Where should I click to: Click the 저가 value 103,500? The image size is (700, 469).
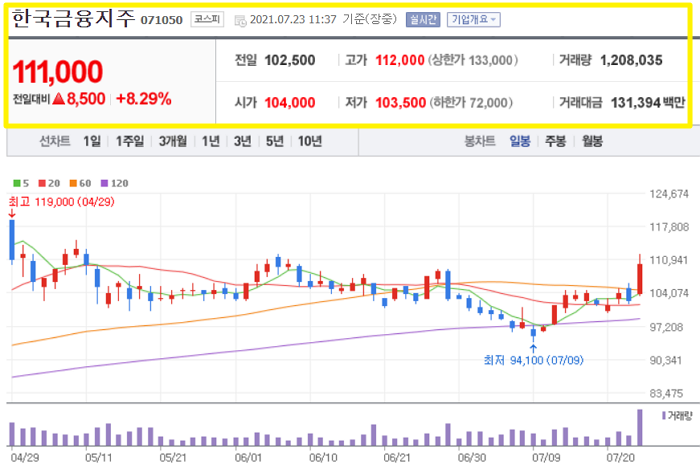(x=400, y=103)
